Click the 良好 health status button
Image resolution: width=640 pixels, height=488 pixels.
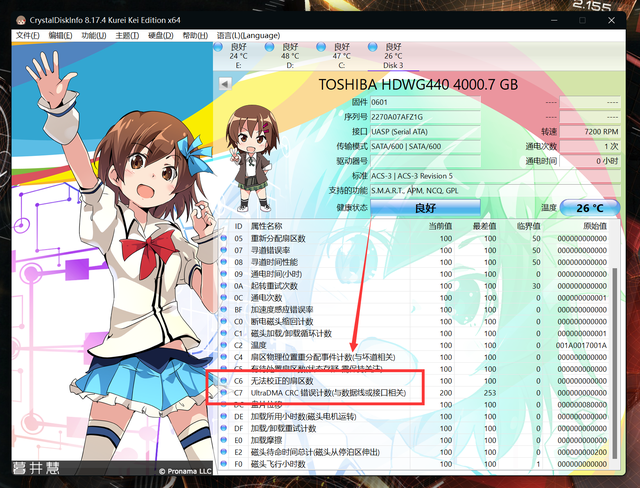tap(425, 208)
